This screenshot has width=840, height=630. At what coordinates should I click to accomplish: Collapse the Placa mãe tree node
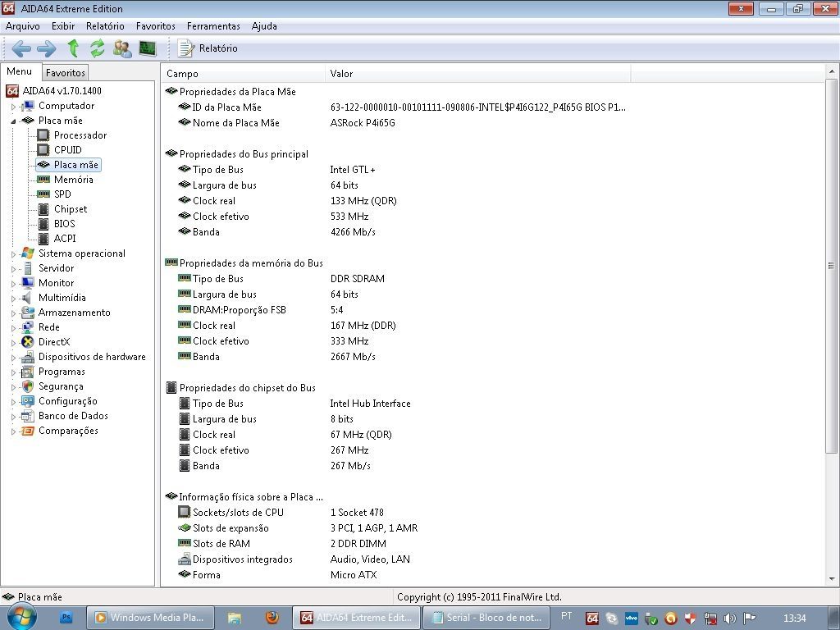(13, 121)
